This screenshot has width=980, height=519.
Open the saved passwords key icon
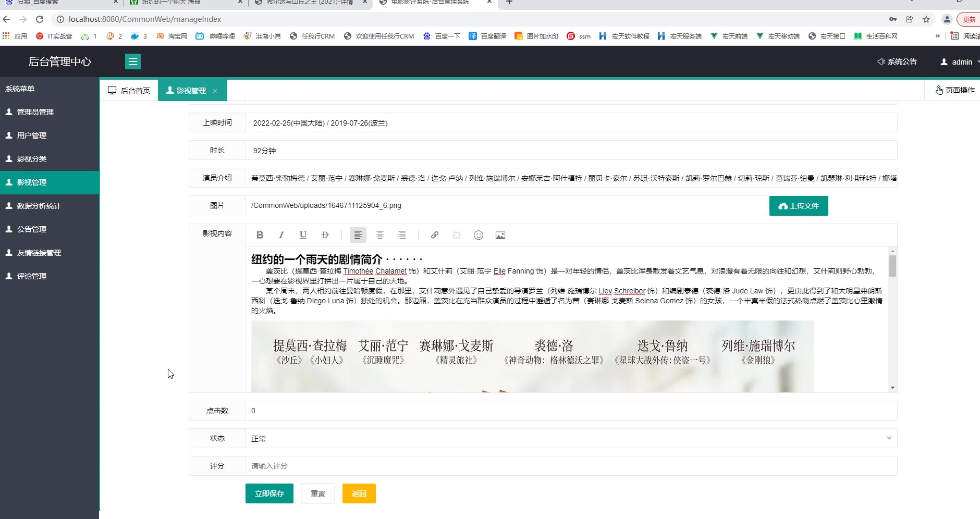(x=893, y=19)
